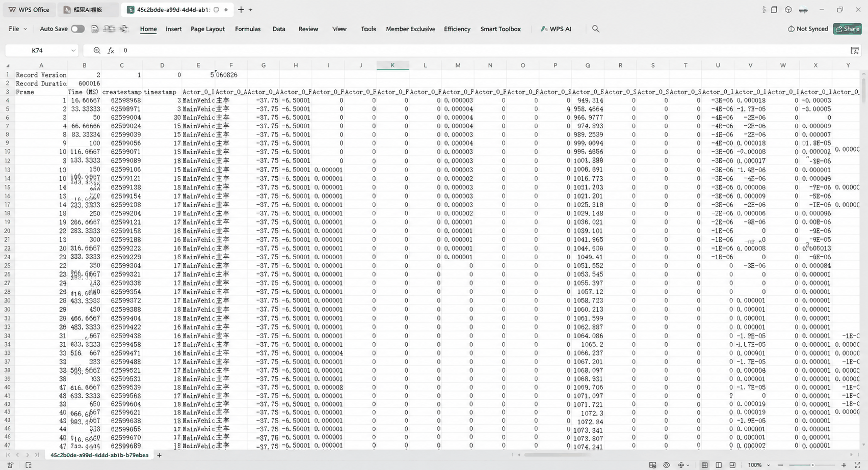Switch to the WPS Office home tab
This screenshot has width=868, height=470.
coord(29,10)
